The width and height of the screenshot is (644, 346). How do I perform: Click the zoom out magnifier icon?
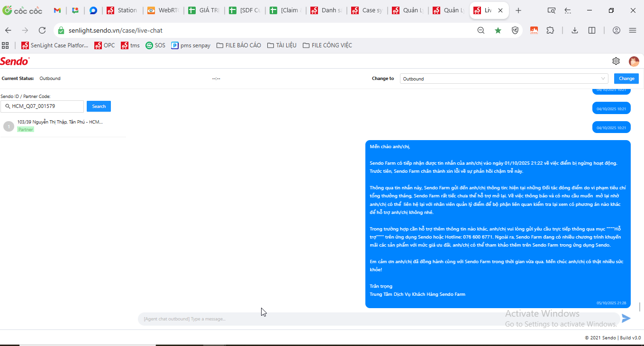click(481, 30)
